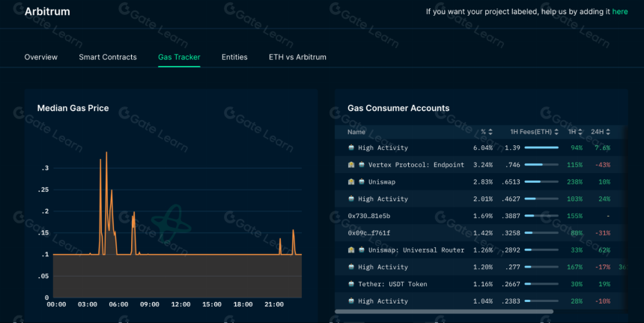The width and height of the screenshot is (644, 323).
Task: Click the fee bar for the top High Activity row
Action: click(541, 148)
